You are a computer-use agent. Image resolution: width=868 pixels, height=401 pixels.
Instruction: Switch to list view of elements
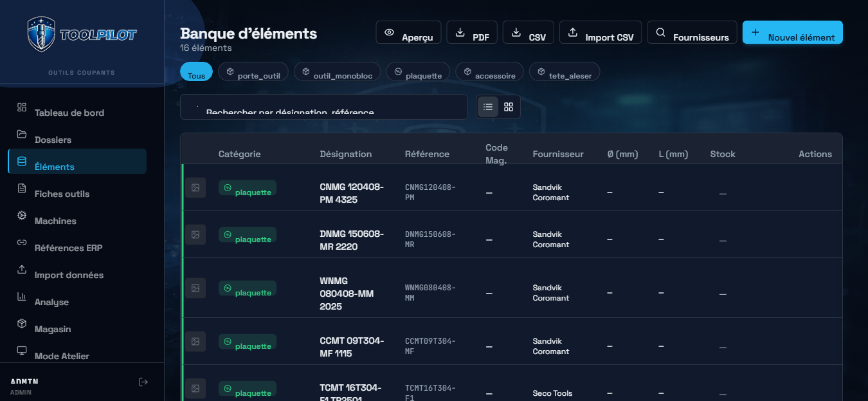[488, 106]
